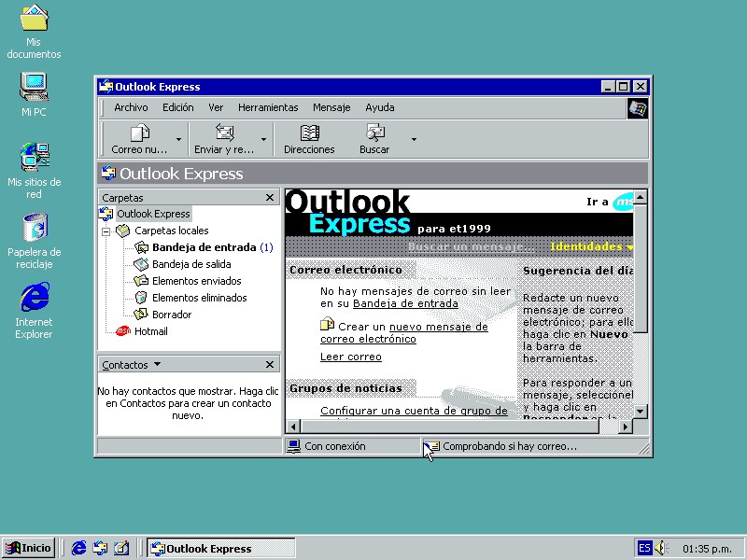This screenshot has width=747, height=560.
Task: Click ES language indicator in tray
Action: (x=644, y=548)
